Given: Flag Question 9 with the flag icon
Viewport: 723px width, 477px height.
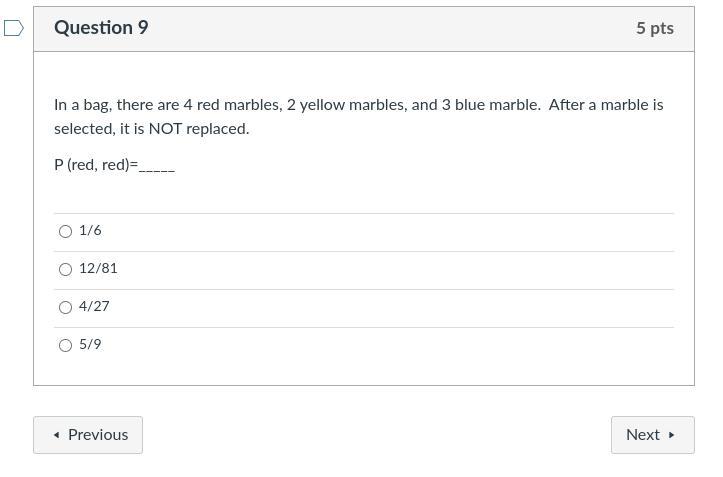Looking at the screenshot, I should click(x=14, y=28).
